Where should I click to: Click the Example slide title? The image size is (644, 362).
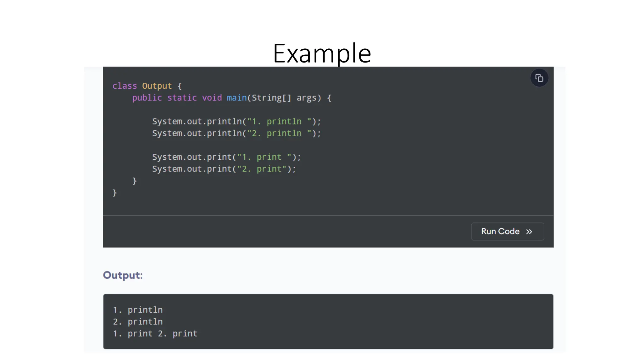click(x=322, y=53)
